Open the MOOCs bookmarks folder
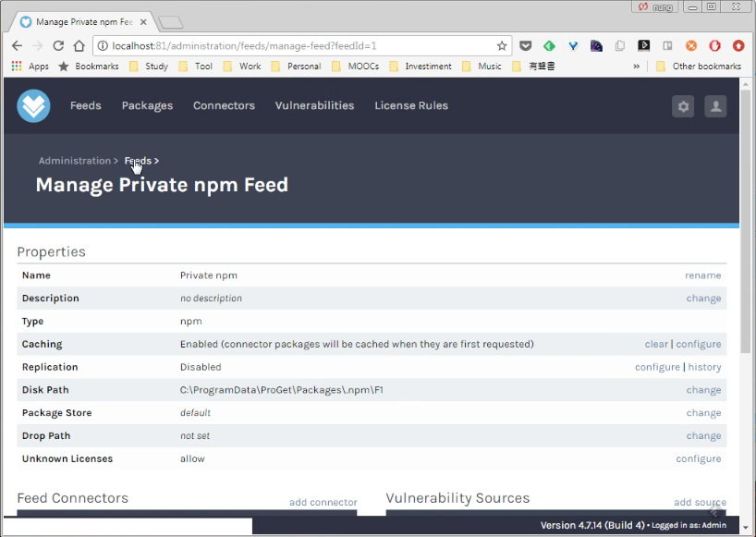756x537 pixels. [x=355, y=66]
